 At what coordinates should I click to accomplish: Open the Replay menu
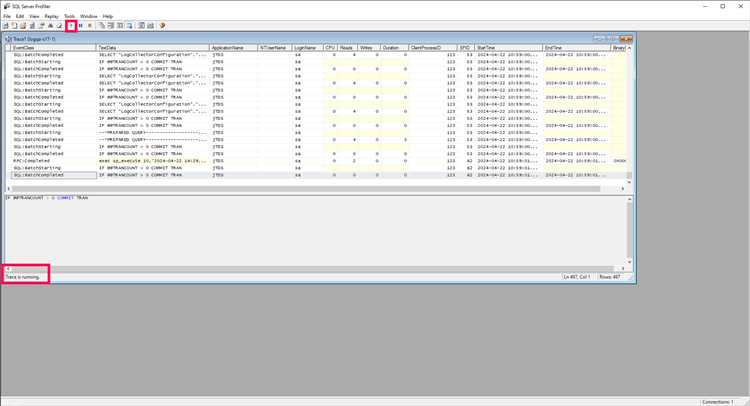51,16
